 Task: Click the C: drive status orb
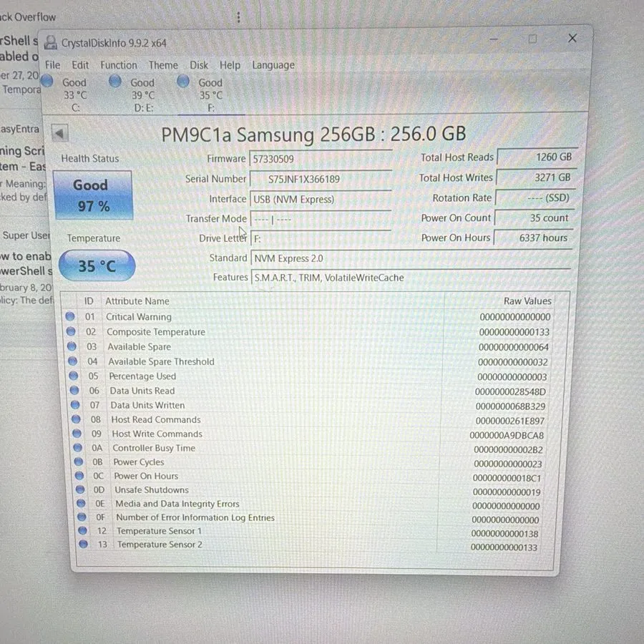coord(47,81)
